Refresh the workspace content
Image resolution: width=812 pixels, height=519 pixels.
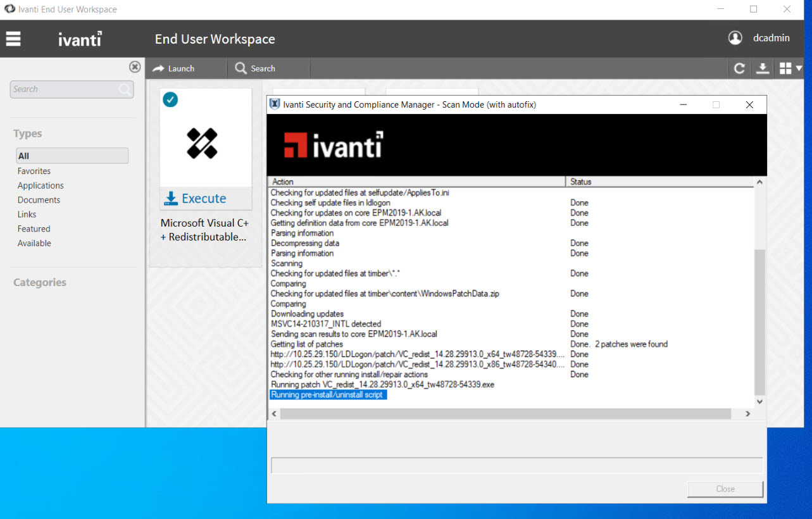pos(739,68)
